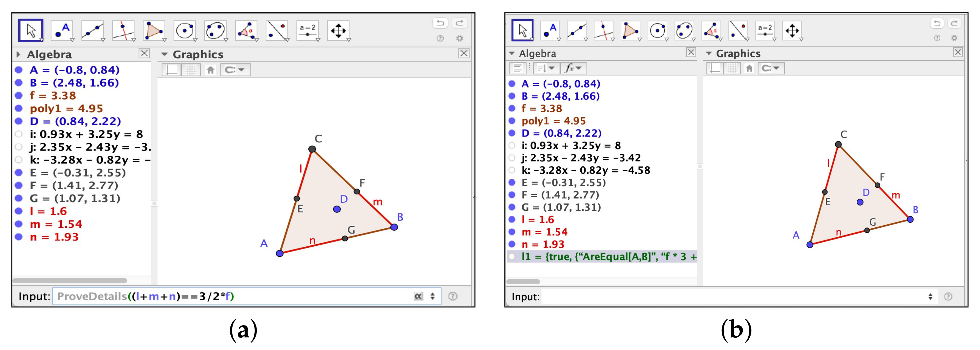Select the Slider tool labeled a=2
Image resolution: width=980 pixels, height=350 pixels.
click(307, 30)
